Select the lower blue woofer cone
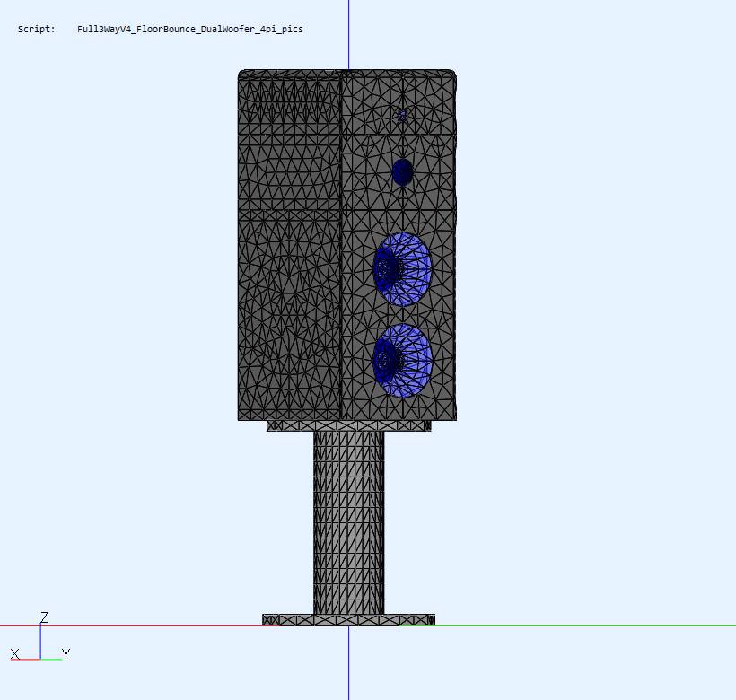This screenshot has width=736, height=700. pos(402,361)
